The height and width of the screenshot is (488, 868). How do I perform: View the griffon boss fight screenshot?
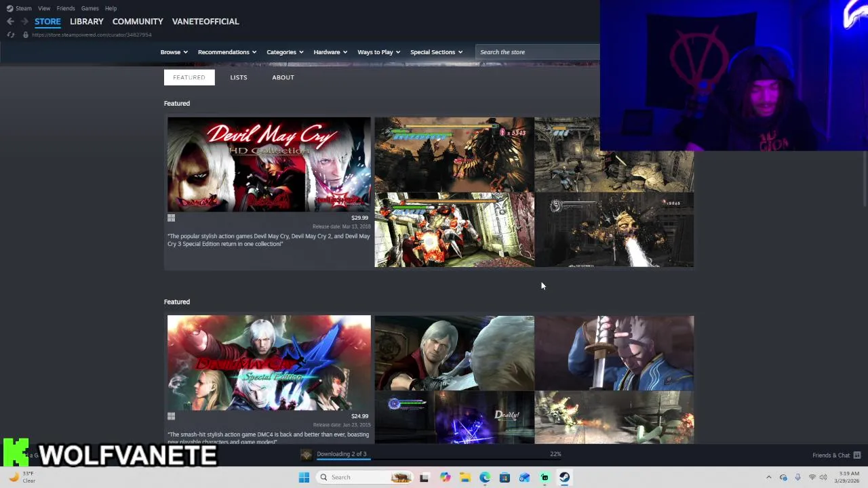coord(454,155)
